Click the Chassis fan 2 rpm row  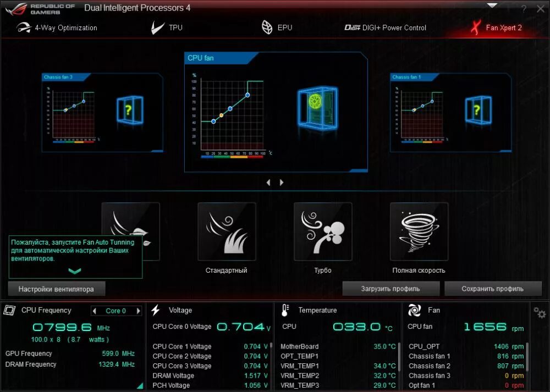[466, 366]
